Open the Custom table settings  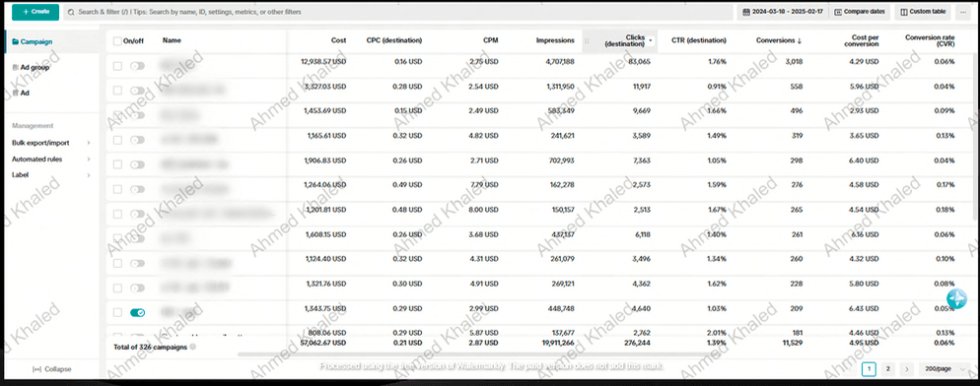point(924,12)
